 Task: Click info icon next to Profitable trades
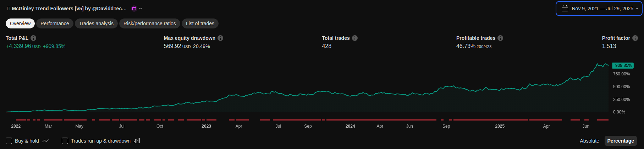click(x=500, y=38)
